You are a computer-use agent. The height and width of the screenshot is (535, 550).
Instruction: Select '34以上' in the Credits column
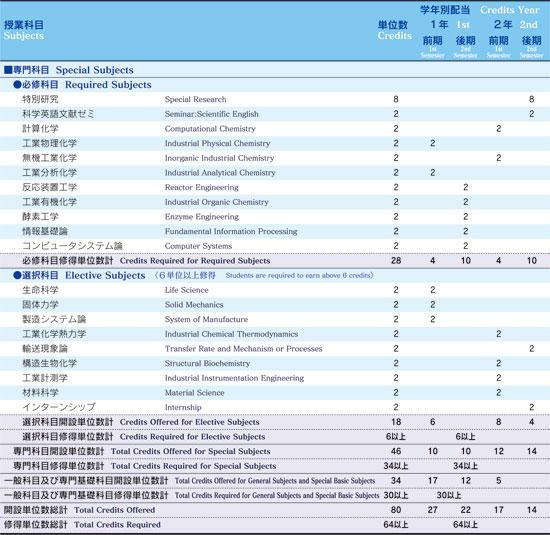396,466
